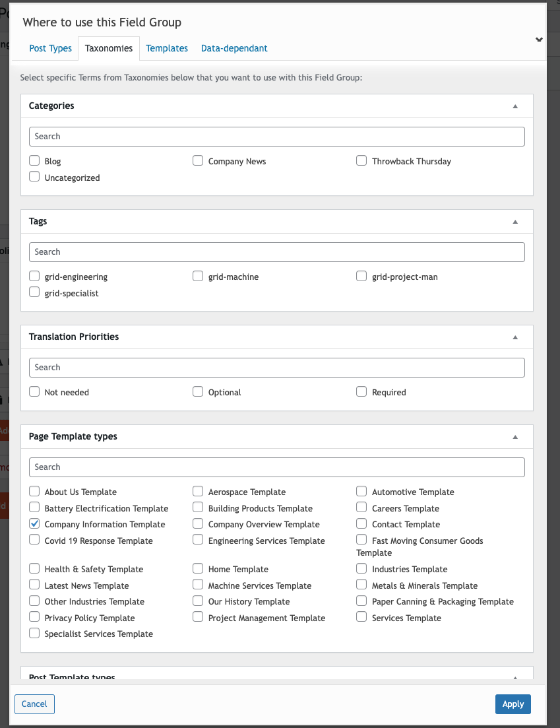Screen dimensions: 560x728
Task: Check the Company News checkbox
Action: coord(198,160)
